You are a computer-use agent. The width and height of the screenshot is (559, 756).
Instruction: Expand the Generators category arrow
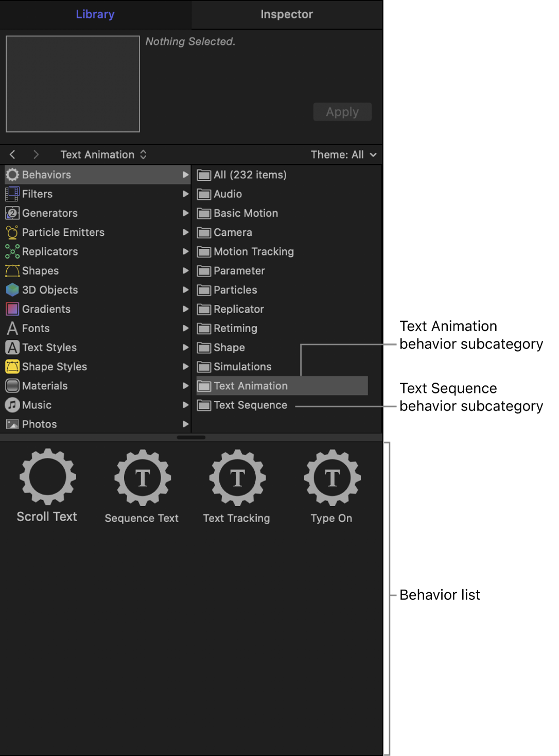(x=186, y=213)
